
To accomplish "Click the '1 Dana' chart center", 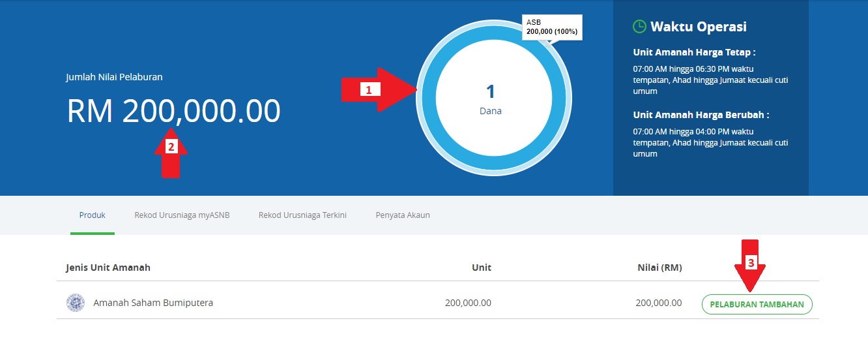I will 491,99.
